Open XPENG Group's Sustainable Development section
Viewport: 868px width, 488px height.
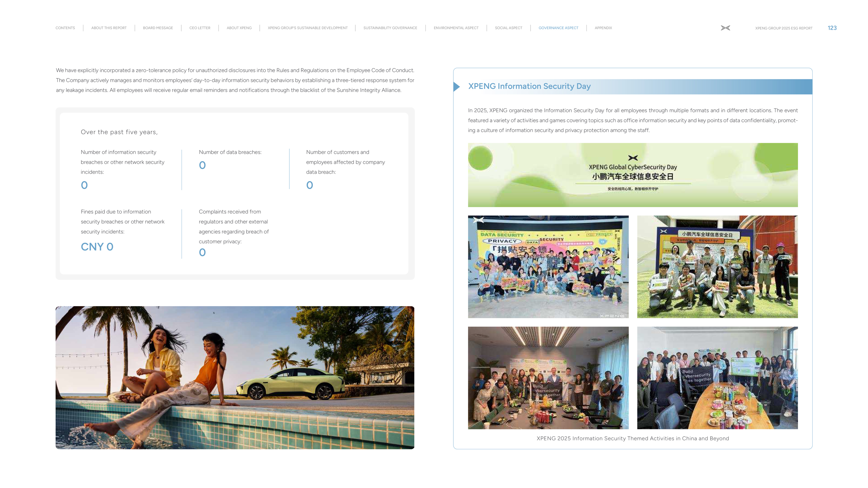tap(307, 28)
